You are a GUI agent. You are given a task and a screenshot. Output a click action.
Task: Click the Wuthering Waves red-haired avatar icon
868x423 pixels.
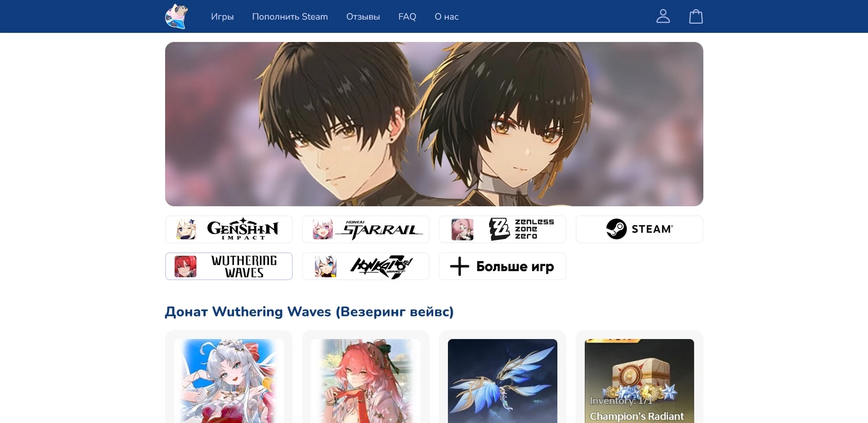coord(186,266)
